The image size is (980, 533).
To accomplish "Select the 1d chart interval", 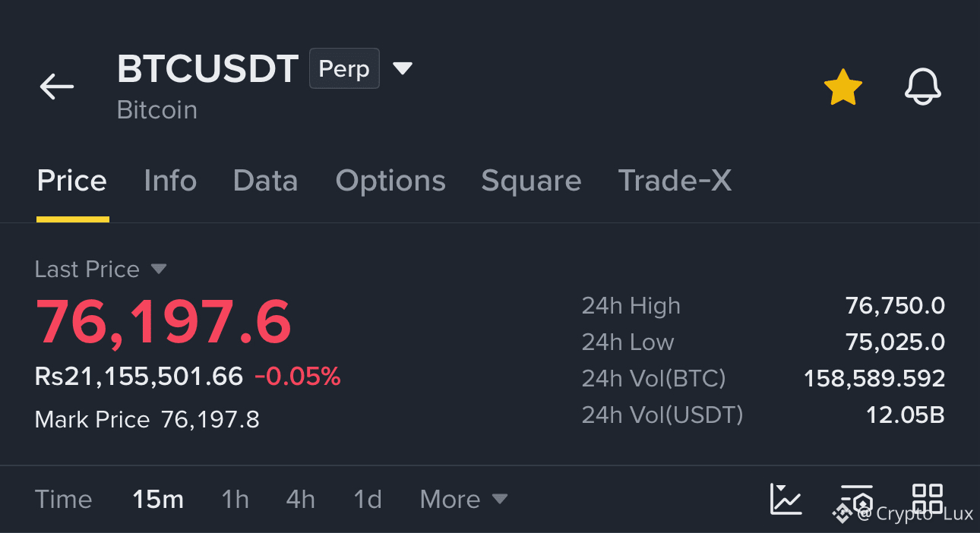I will 368,500.
